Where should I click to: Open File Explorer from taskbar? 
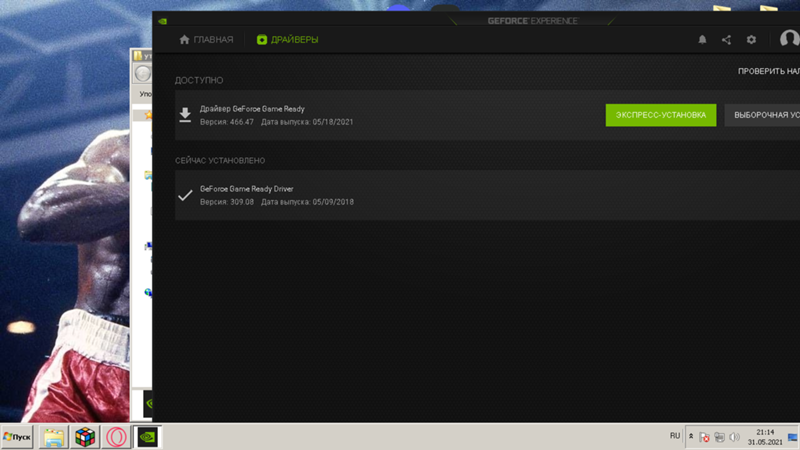click(x=54, y=437)
